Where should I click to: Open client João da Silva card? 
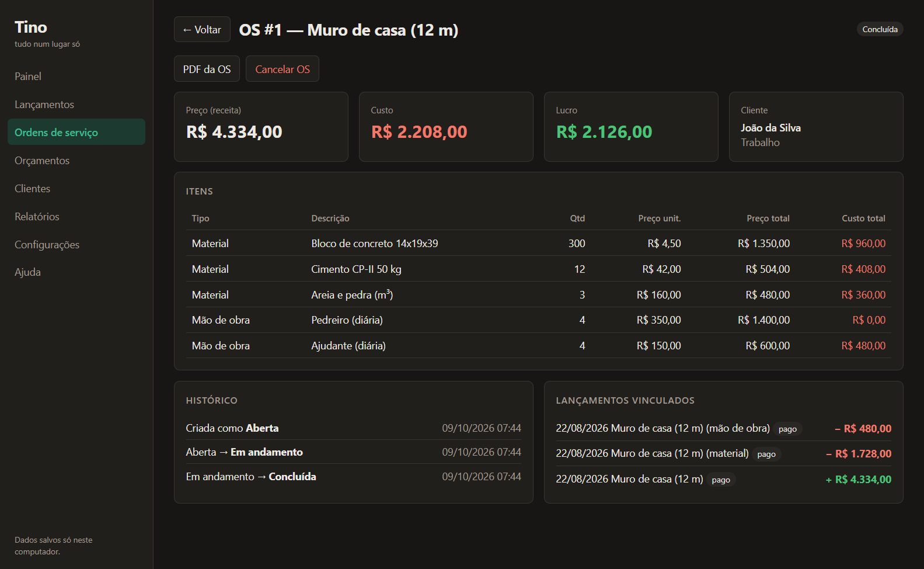click(816, 127)
